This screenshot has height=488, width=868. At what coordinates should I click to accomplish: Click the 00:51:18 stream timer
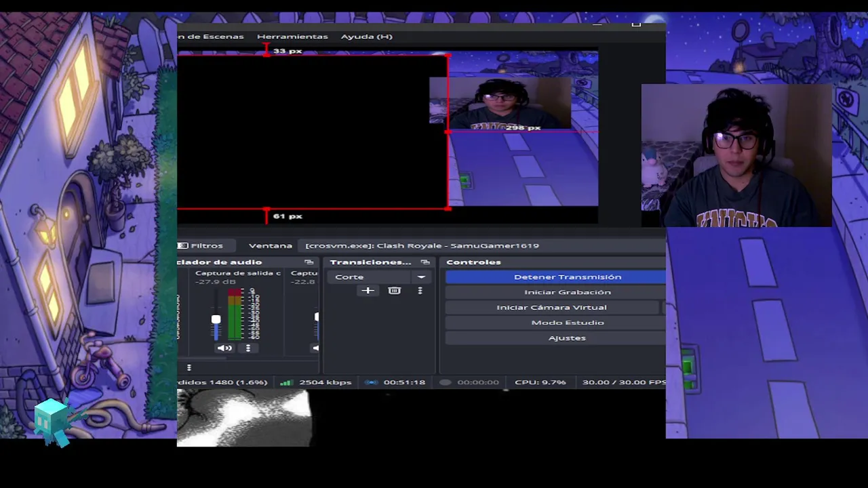404,382
